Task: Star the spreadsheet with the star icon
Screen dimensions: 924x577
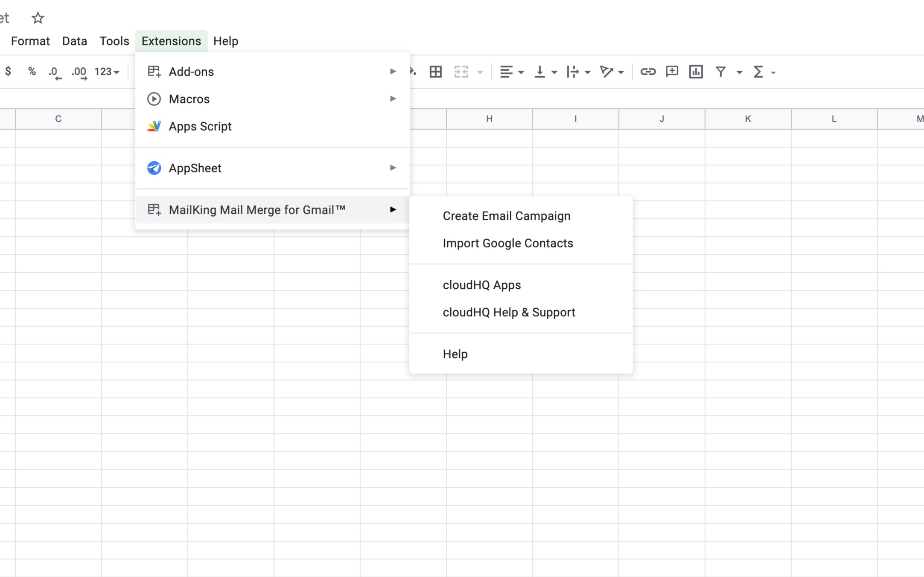Action: pyautogui.click(x=38, y=18)
